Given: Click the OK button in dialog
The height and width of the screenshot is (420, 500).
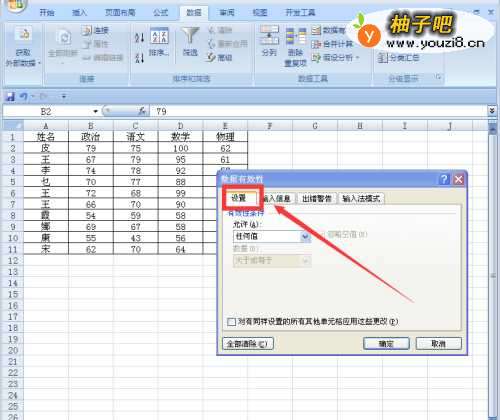Looking at the screenshot, I should click(x=386, y=344).
